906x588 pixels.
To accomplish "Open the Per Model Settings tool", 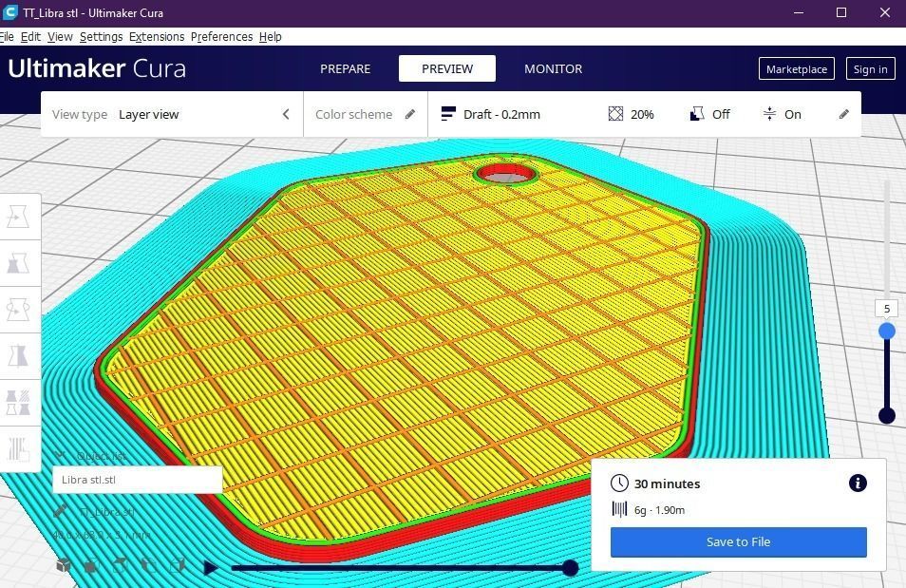I will (x=18, y=403).
